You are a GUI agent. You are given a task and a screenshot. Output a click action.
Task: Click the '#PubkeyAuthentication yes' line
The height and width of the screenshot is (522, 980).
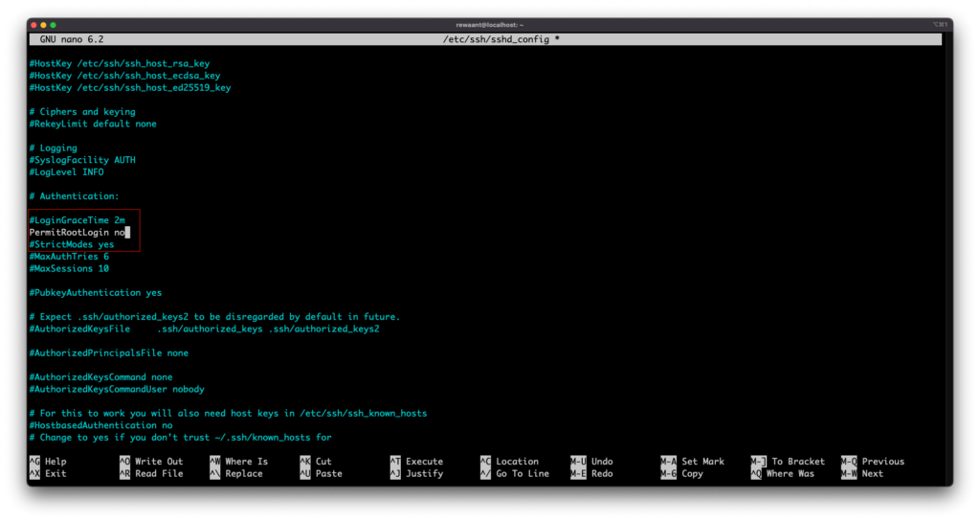[x=95, y=292]
